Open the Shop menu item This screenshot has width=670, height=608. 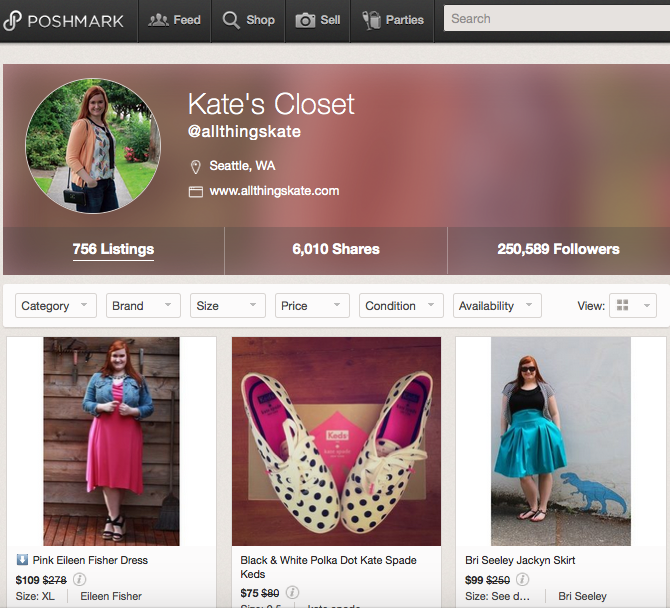(x=248, y=20)
